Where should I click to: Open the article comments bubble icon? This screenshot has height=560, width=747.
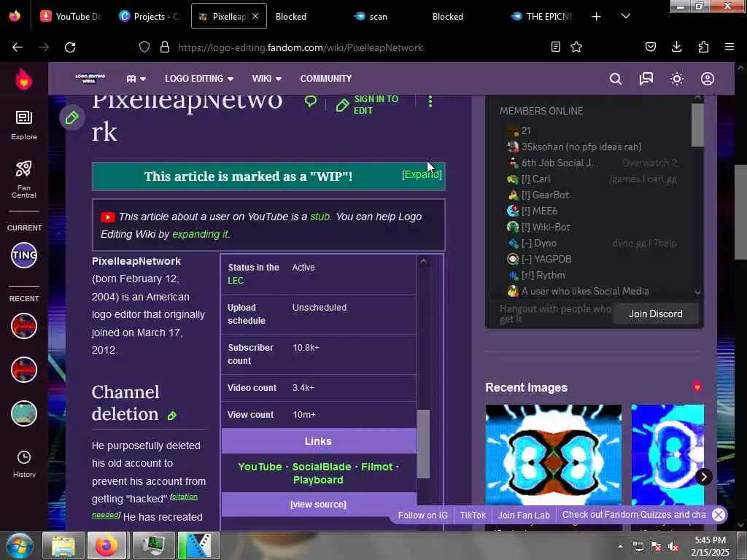311,101
